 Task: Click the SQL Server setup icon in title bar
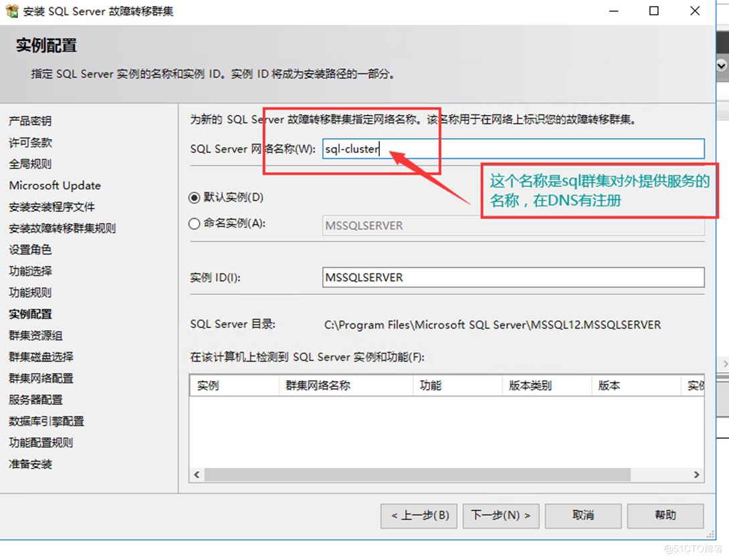click(11, 11)
